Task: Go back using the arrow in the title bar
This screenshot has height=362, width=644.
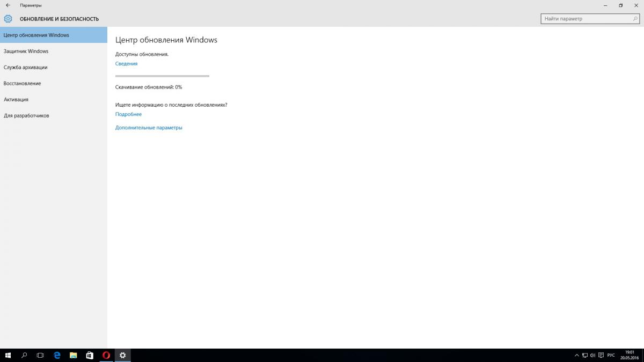Action: tap(8, 5)
